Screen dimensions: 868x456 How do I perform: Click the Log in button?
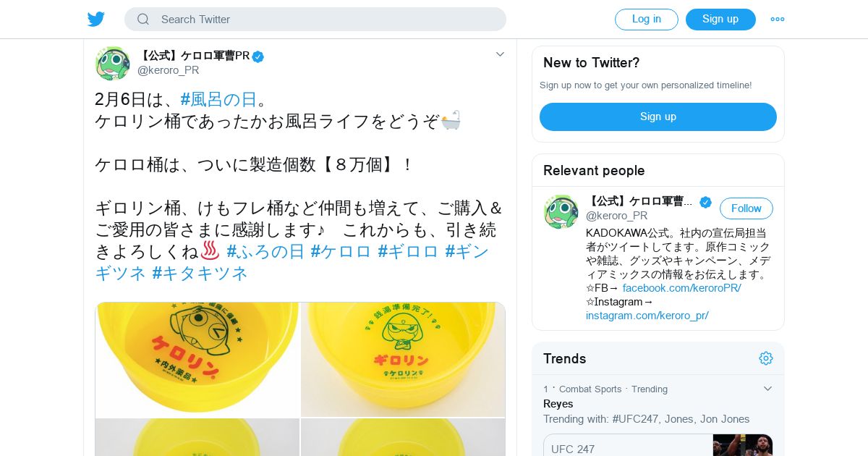coord(647,20)
